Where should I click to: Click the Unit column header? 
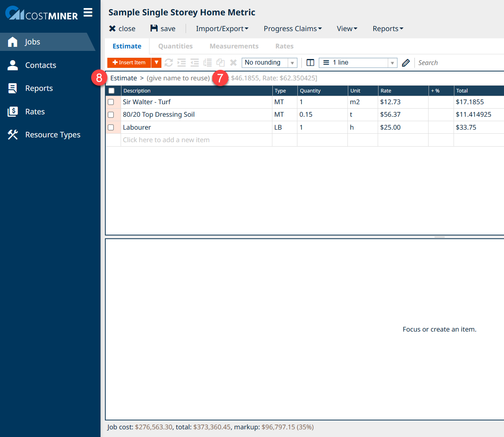click(x=363, y=91)
